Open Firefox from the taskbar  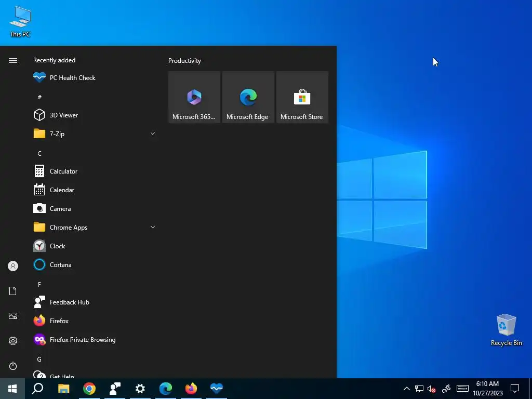[x=191, y=389]
